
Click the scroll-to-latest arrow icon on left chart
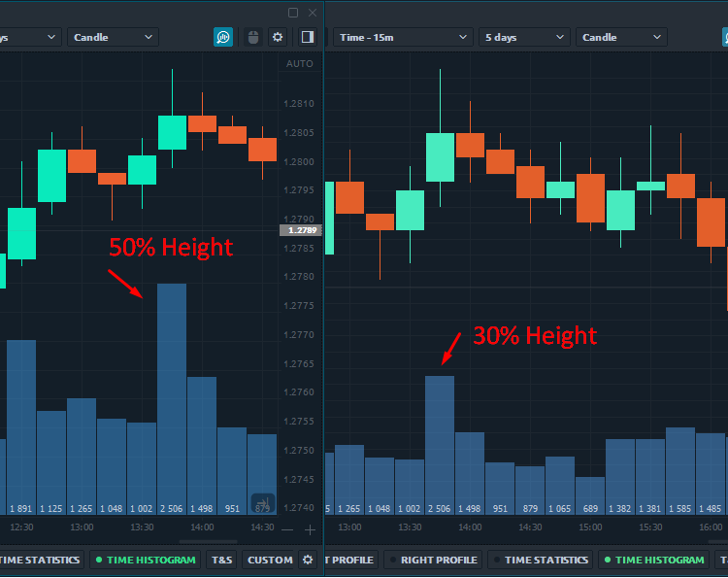point(263,503)
